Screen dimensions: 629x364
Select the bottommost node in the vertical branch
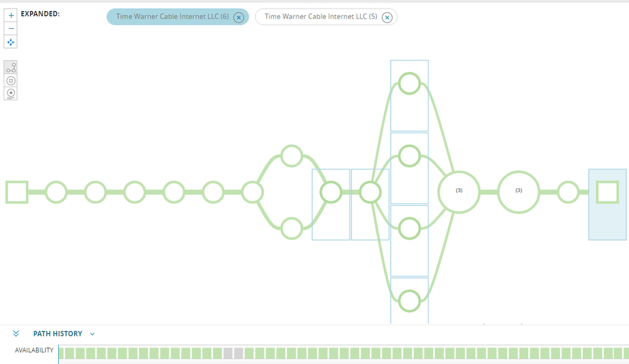[409, 301]
